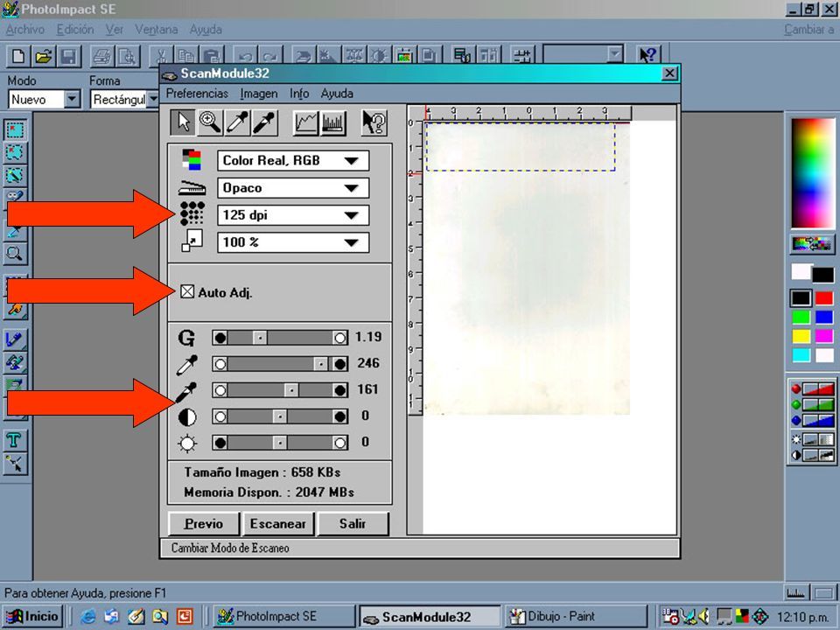Select the magnifier zoom tool in ScanModule32

pyautogui.click(x=210, y=122)
